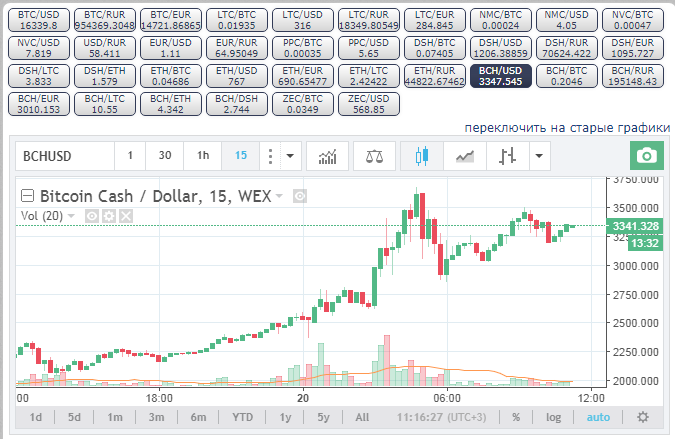675x439 pixels.
Task: Select the BCH/EUR pair
Action: pyautogui.click(x=38, y=104)
